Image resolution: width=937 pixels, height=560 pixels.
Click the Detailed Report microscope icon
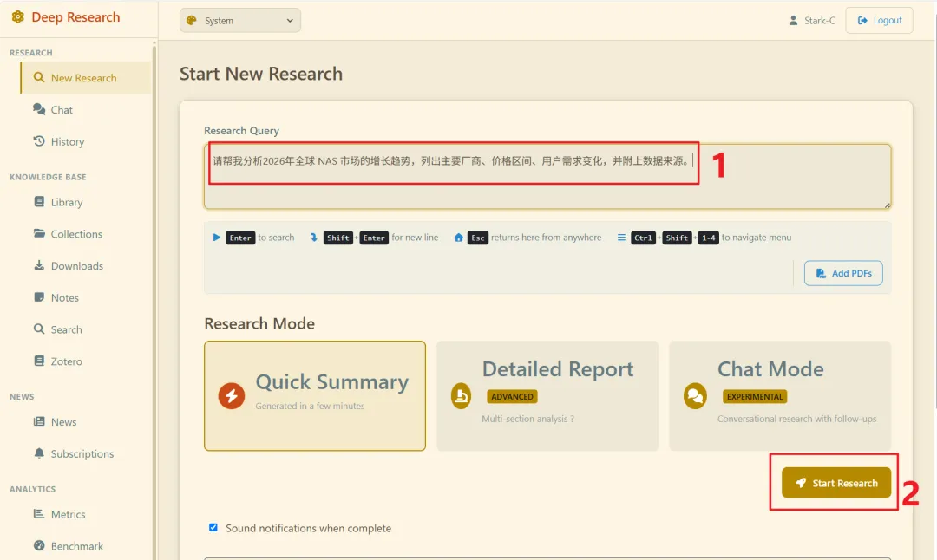coord(461,396)
